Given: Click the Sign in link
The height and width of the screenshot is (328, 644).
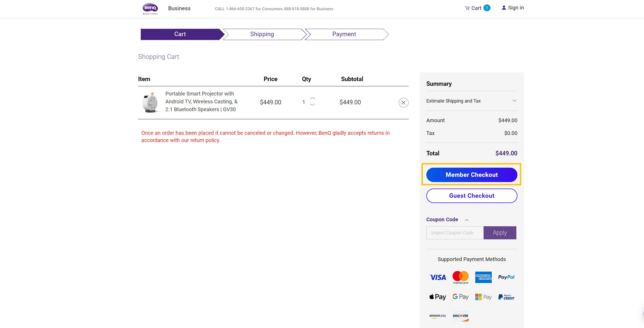Looking at the screenshot, I should [516, 8].
